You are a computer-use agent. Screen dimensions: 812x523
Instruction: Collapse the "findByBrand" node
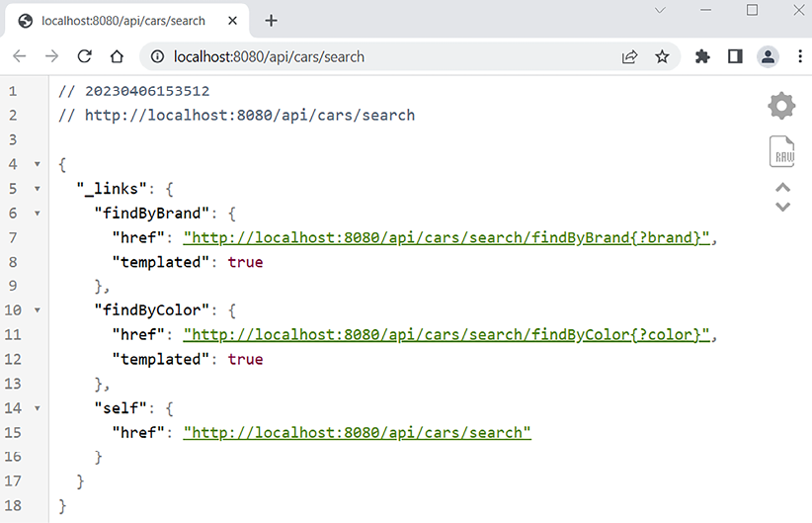coord(38,213)
